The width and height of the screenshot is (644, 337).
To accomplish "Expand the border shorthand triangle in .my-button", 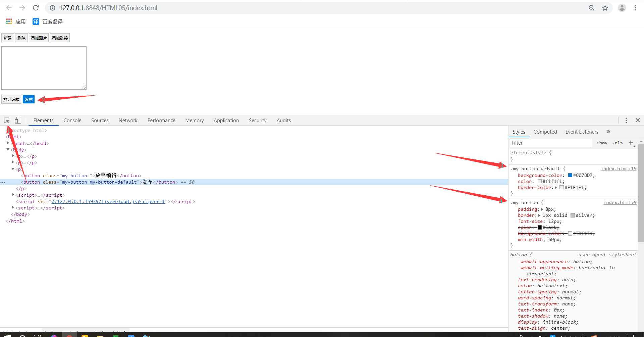I will (539, 215).
